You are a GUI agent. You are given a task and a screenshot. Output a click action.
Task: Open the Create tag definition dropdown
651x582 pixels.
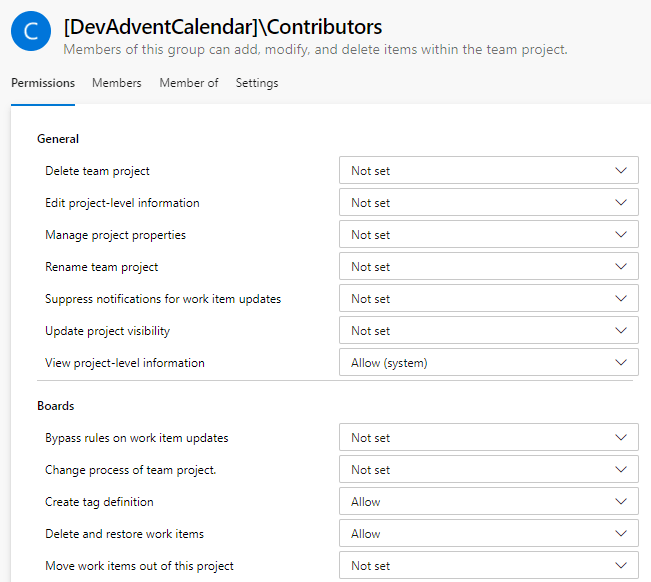(x=488, y=502)
